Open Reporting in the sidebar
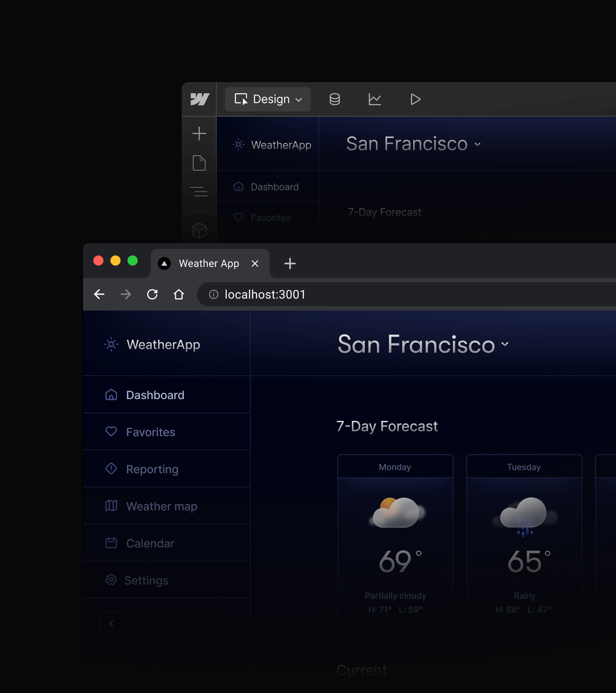This screenshot has height=693, width=616. [x=152, y=469]
